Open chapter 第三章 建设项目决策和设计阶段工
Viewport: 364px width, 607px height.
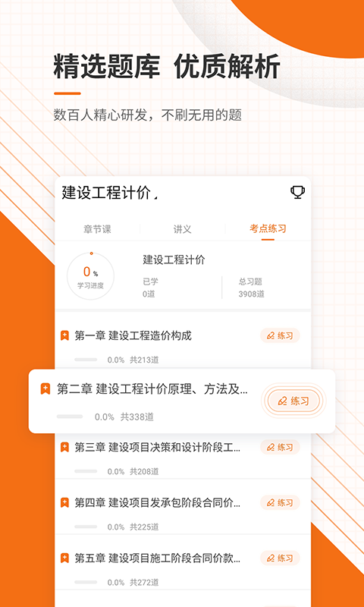(158, 448)
